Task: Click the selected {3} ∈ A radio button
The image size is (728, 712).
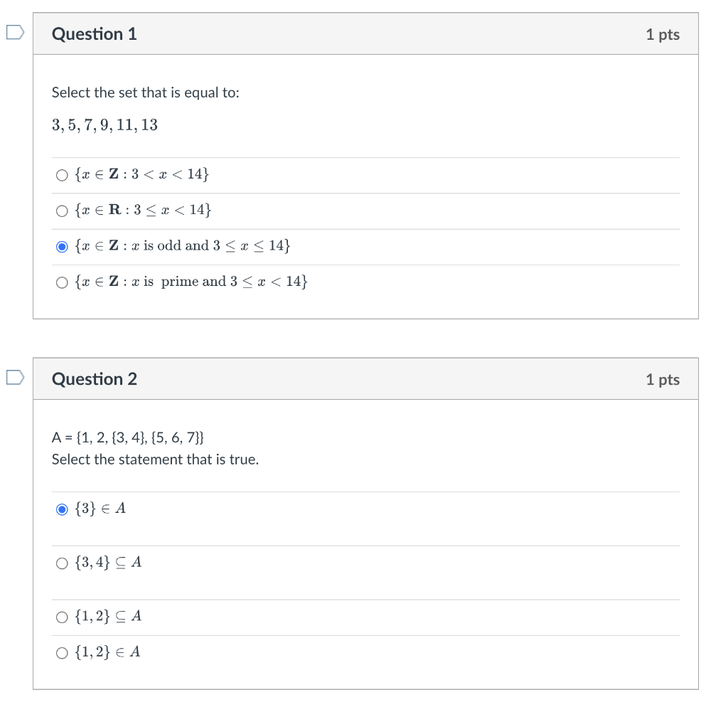Action: [62, 509]
